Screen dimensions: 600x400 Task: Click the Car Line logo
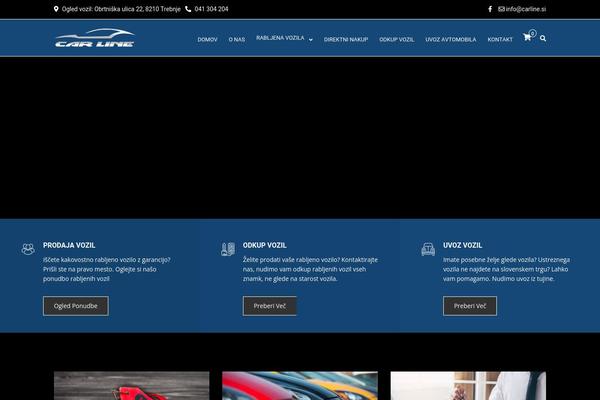[x=95, y=38]
